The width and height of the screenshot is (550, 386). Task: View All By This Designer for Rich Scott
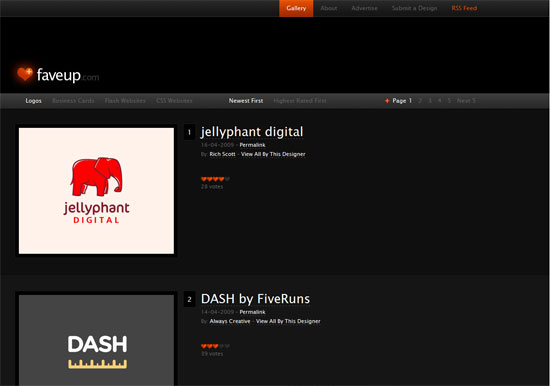[x=273, y=154]
